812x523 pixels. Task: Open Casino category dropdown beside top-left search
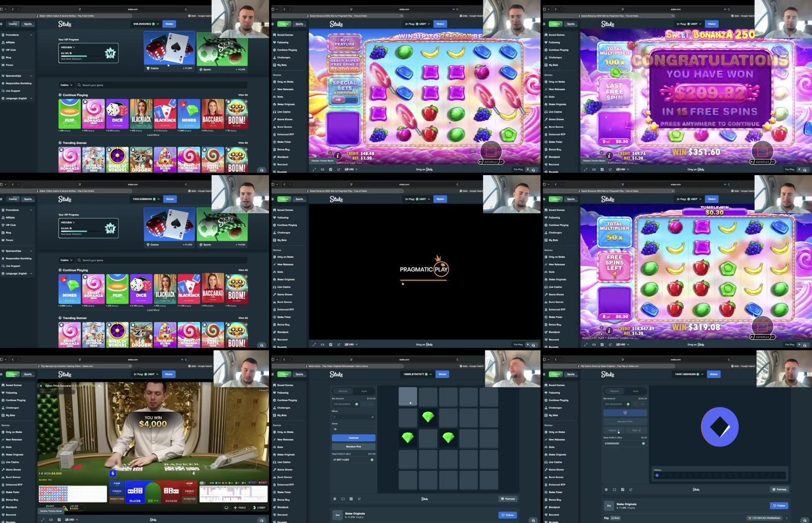click(66, 85)
